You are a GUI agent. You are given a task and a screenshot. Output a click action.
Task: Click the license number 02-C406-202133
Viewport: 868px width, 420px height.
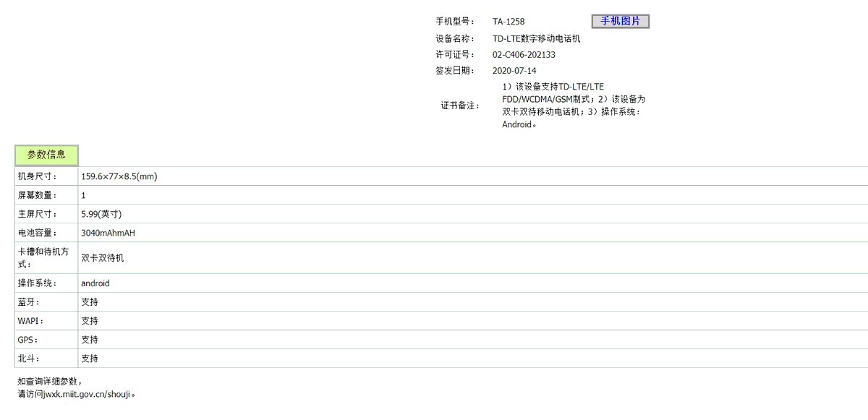pyautogui.click(x=524, y=55)
